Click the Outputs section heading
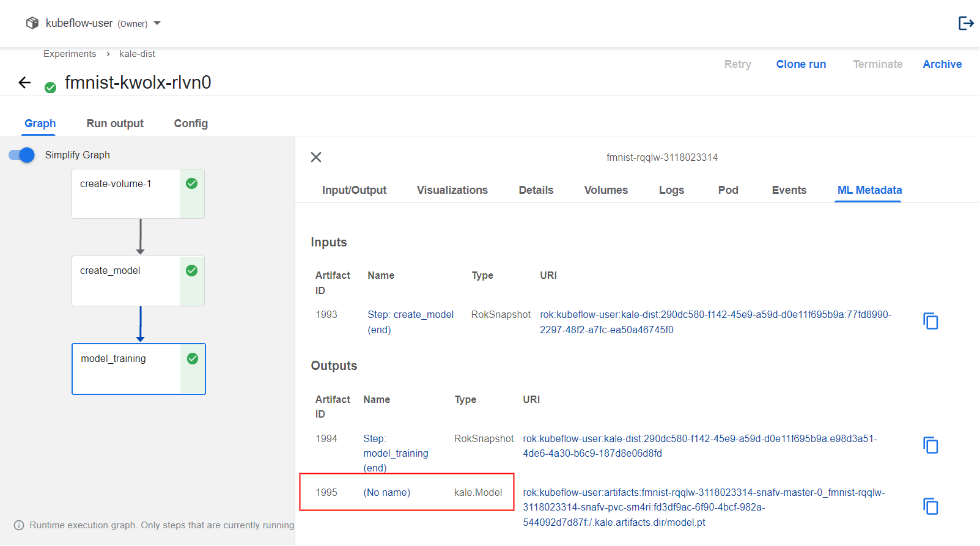 (x=334, y=366)
